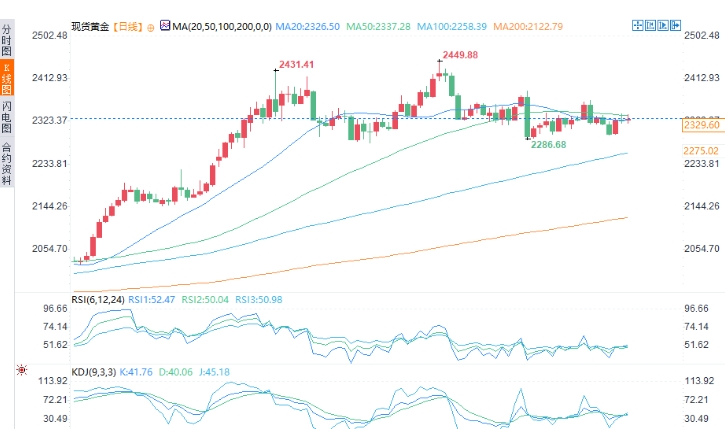Viewport: 725px width, 429px height.
Task: Click the 现货黄金 chart title
Action: [90, 27]
